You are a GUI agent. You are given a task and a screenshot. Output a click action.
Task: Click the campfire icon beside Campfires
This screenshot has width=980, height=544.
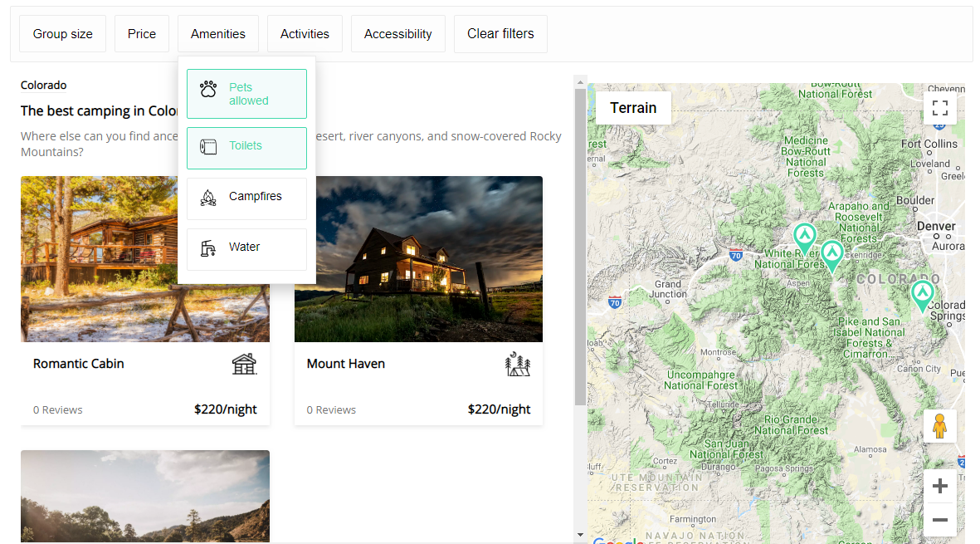208,198
